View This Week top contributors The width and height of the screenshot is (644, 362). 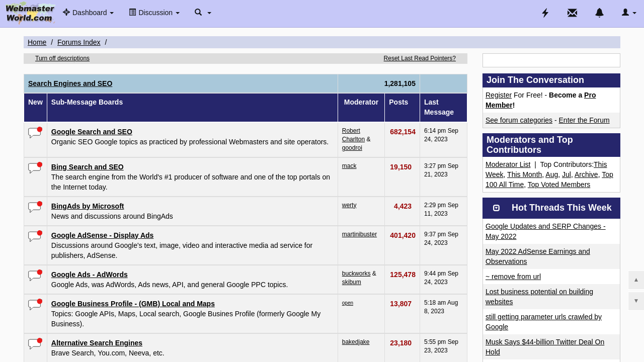[600, 164]
